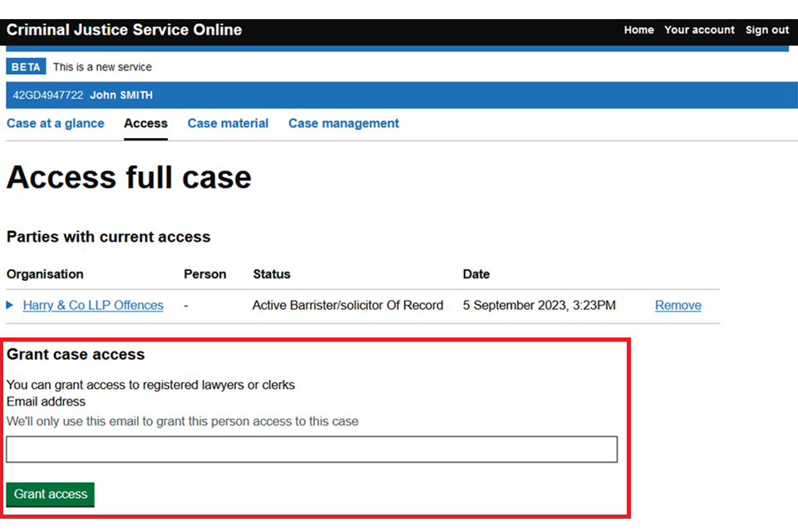Click the Status column header

(272, 273)
